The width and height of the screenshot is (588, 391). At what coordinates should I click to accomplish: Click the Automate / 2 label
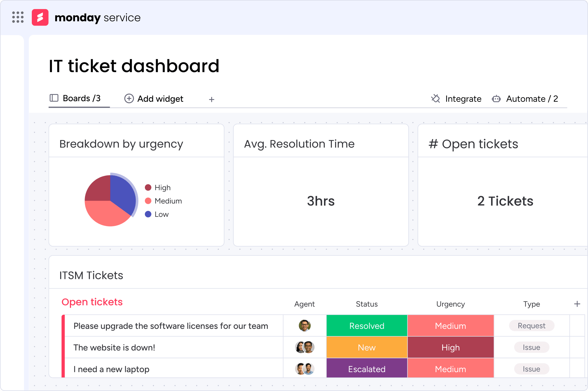click(532, 99)
